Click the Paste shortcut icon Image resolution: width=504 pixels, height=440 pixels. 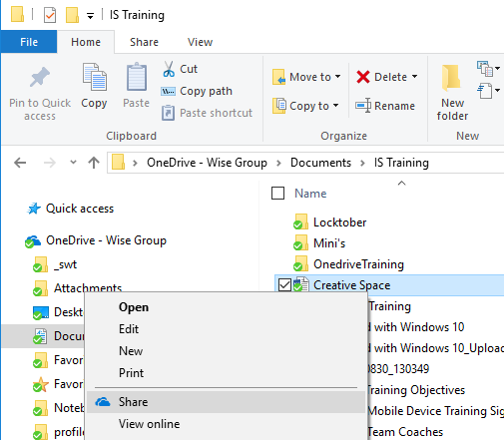point(168,113)
